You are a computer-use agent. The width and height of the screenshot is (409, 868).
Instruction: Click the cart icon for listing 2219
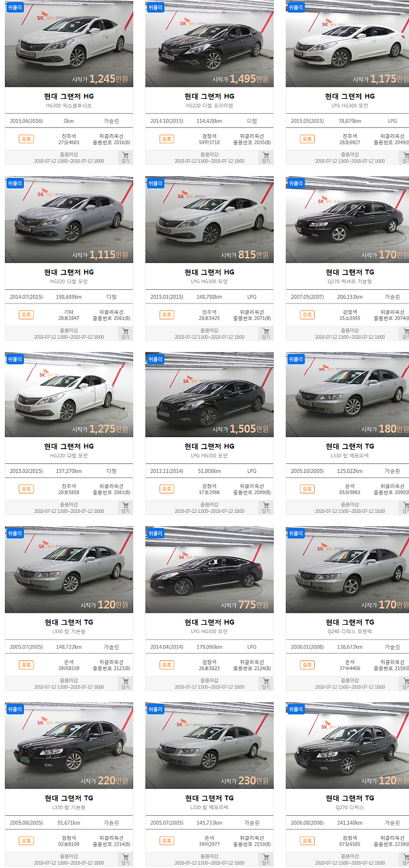point(266,859)
